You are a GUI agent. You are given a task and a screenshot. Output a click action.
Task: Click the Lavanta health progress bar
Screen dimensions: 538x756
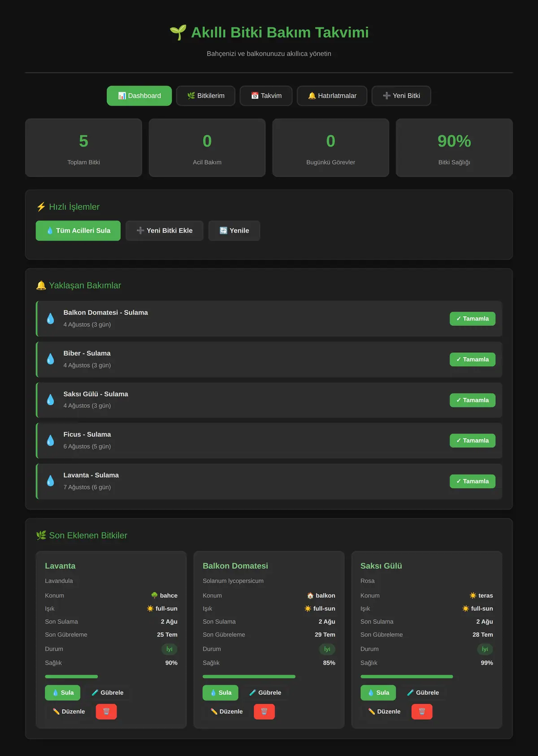[x=71, y=677]
